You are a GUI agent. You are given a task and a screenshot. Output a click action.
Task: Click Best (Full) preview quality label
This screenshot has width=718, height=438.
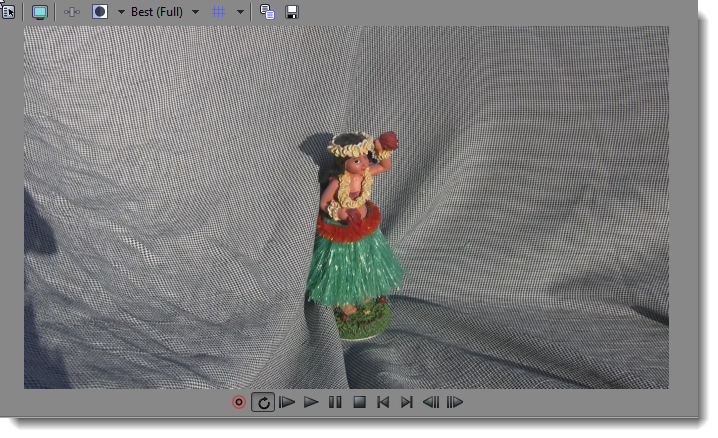(x=157, y=12)
